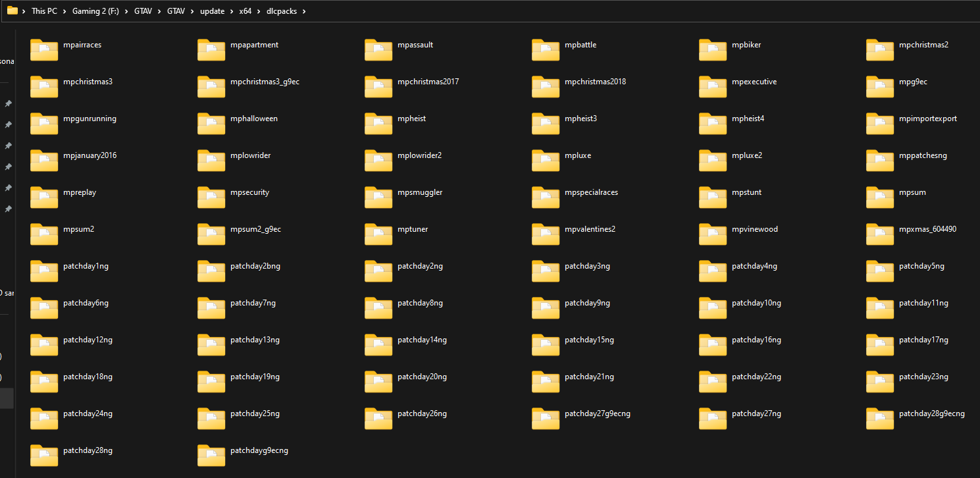The width and height of the screenshot is (980, 478).
Task: Click the folder name patchday28ng
Action: [x=88, y=450]
